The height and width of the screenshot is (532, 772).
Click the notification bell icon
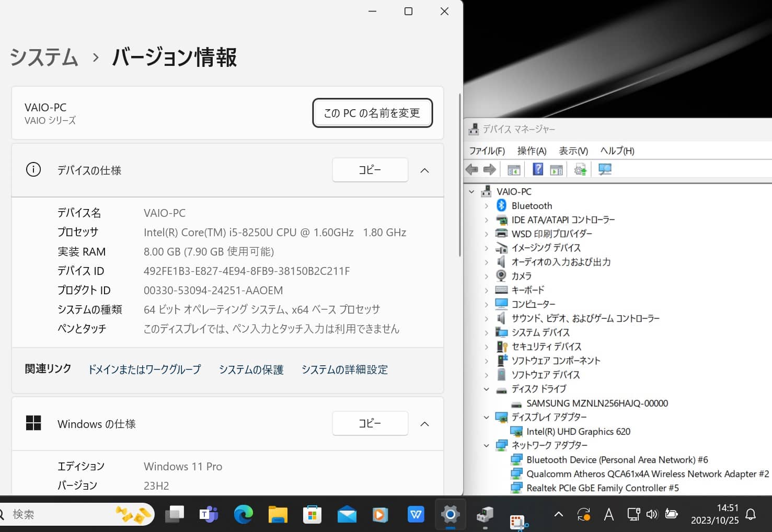pyautogui.click(x=751, y=515)
